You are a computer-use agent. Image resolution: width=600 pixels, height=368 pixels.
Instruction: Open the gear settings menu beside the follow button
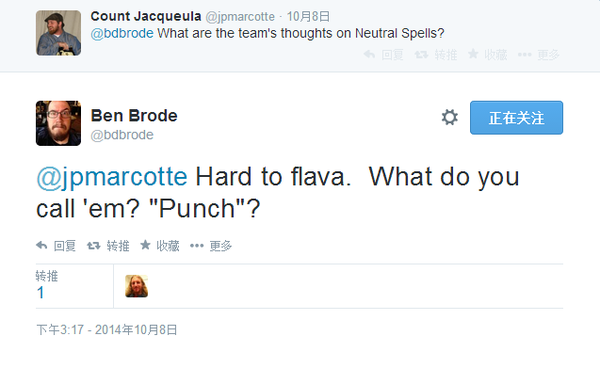450,117
